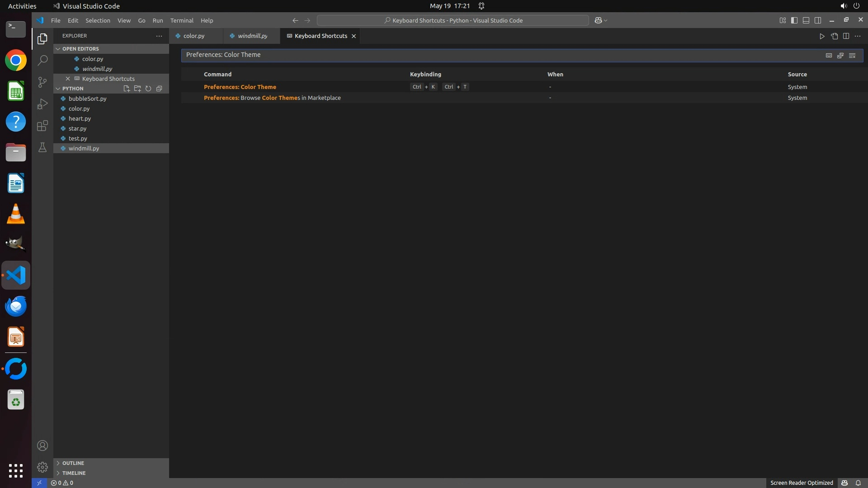868x488 pixels.
Task: Open the Manage gear icon
Action: [x=42, y=467]
